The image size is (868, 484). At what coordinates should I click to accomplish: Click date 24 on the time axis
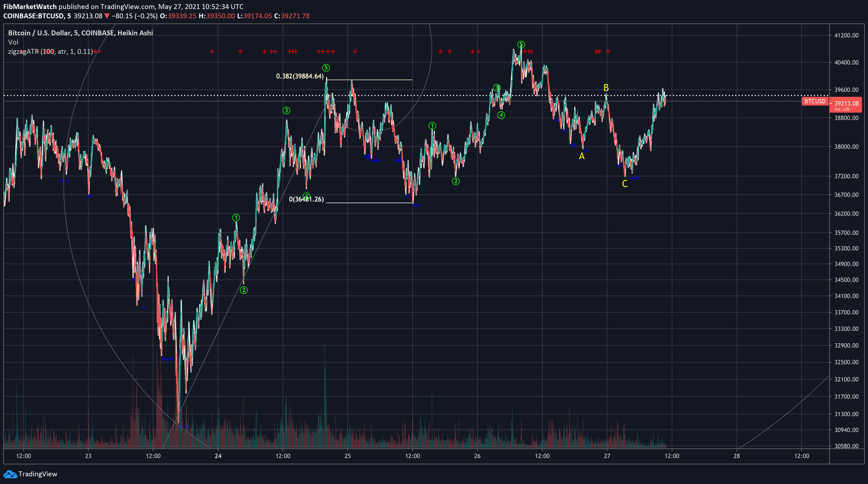[218, 456]
